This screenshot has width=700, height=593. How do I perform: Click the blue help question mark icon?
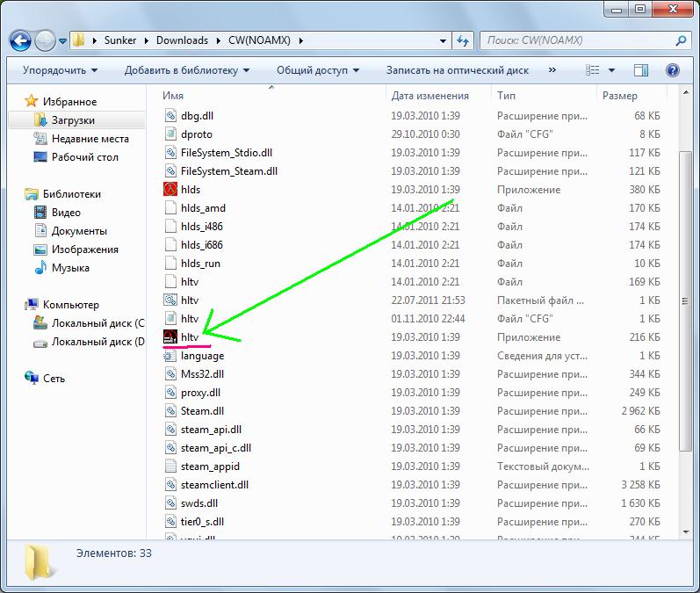672,70
